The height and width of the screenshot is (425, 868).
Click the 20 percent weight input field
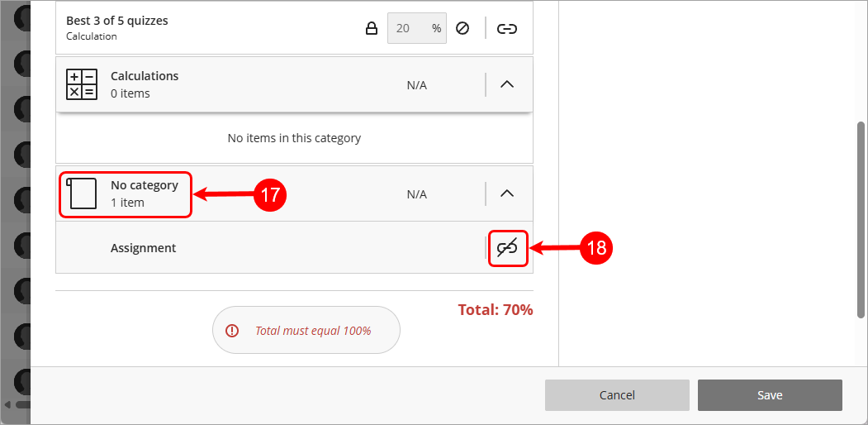[x=417, y=28]
